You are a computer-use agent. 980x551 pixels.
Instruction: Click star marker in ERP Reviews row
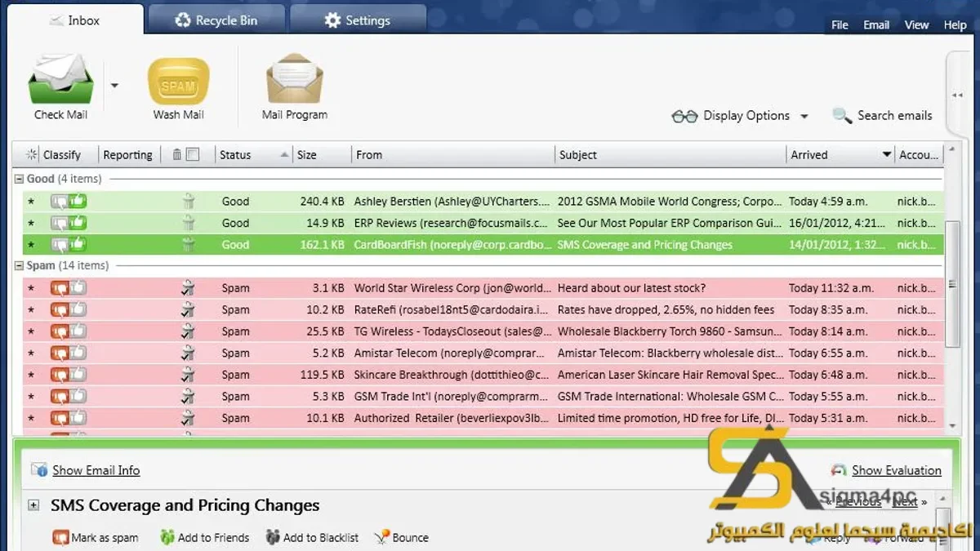[x=31, y=223]
